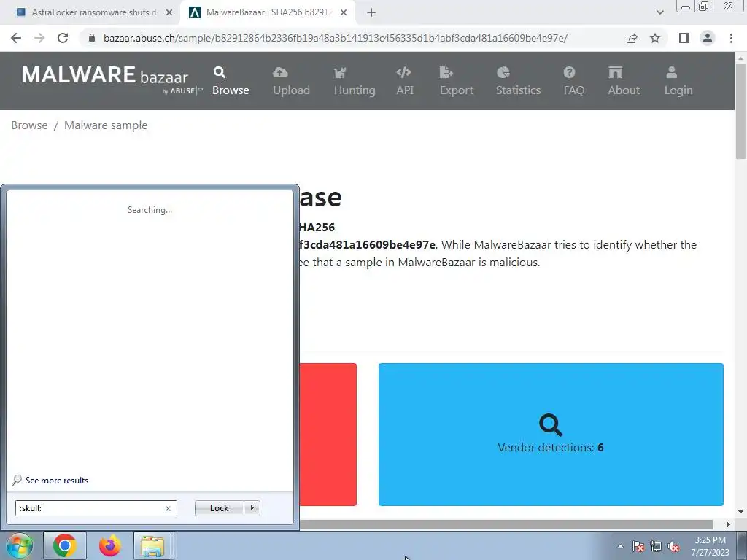The height and width of the screenshot is (560, 747).
Task: Open the Upload nav item
Action: click(x=291, y=81)
